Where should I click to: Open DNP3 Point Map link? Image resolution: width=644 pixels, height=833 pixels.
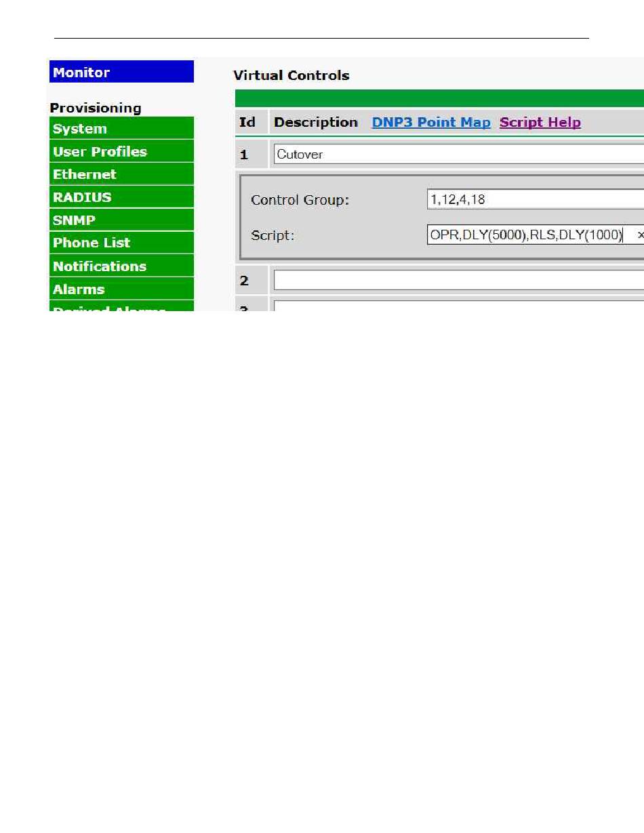point(431,123)
